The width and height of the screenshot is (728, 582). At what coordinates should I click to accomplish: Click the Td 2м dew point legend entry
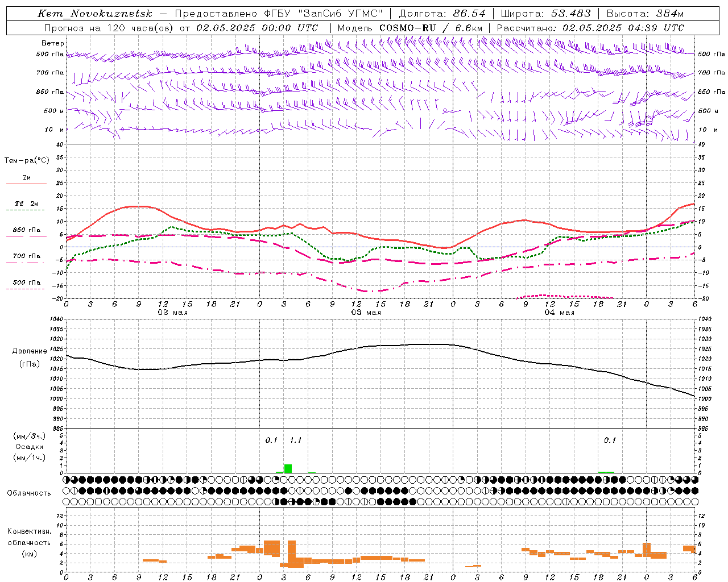tap(26, 203)
